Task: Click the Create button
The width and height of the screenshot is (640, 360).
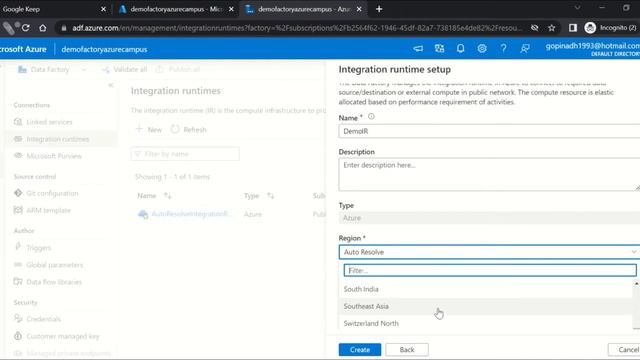Action: click(x=360, y=349)
